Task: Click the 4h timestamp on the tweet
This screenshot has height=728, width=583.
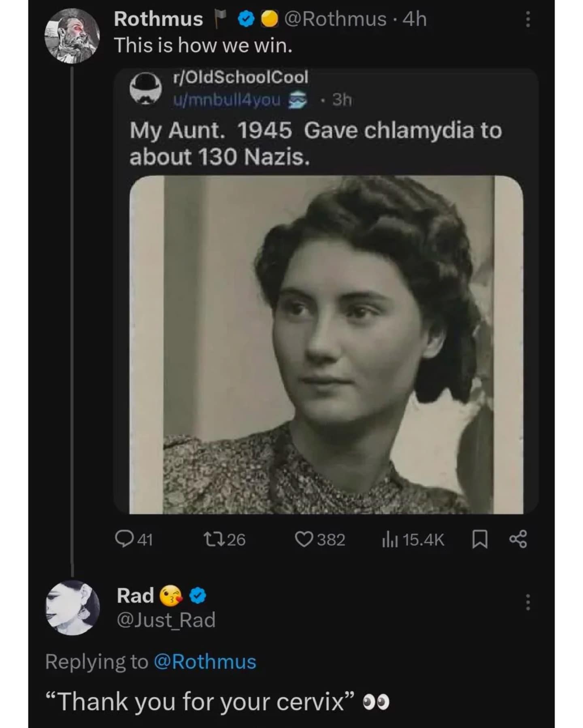Action: 415,19
